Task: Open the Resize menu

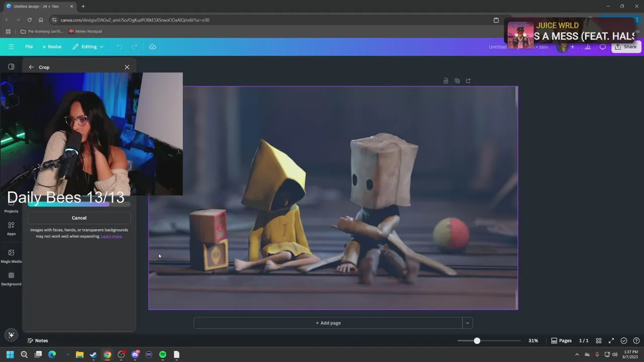Action: 52,47
